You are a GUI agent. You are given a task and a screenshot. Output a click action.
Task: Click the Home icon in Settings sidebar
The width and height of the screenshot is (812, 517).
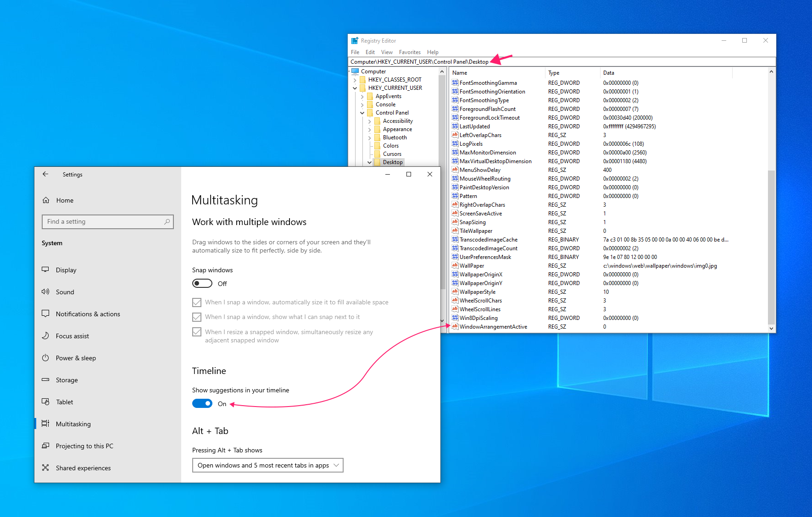click(46, 200)
